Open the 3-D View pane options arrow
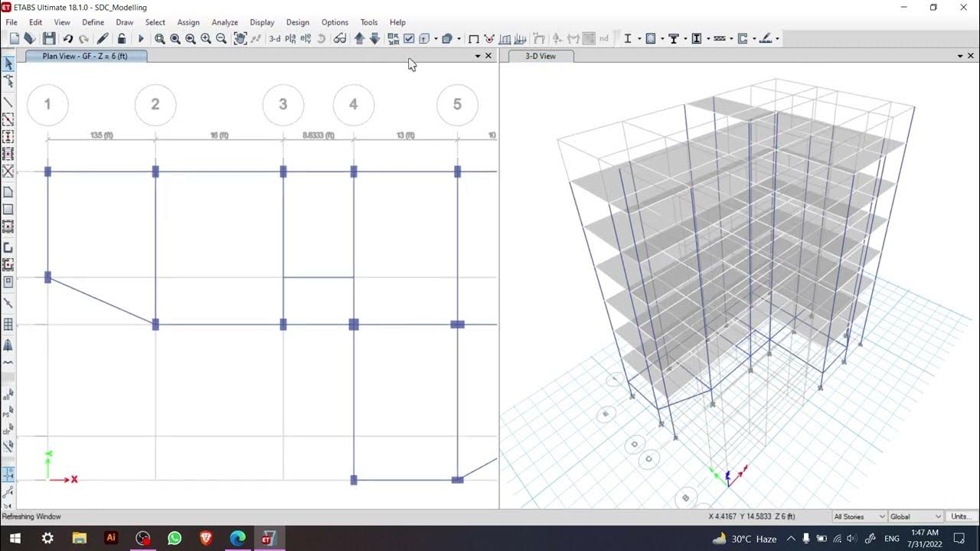 (960, 56)
